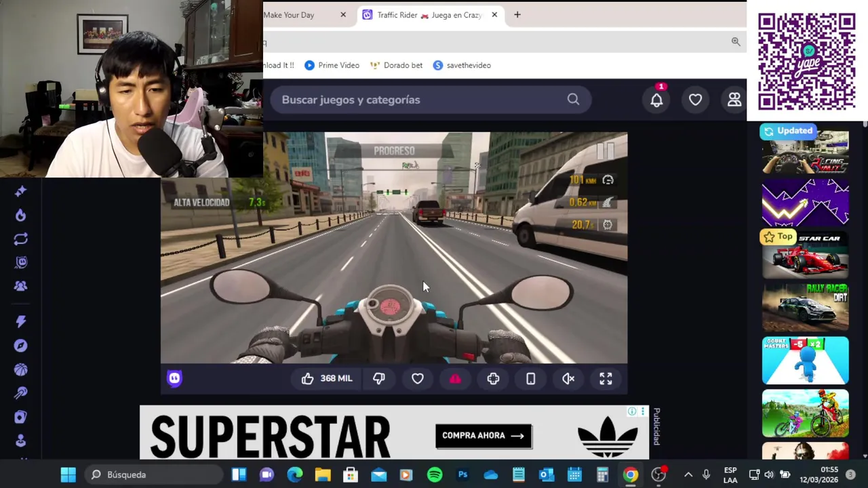Dislike the game with the thumbs-down icon
This screenshot has width=868, height=488.
379,378
